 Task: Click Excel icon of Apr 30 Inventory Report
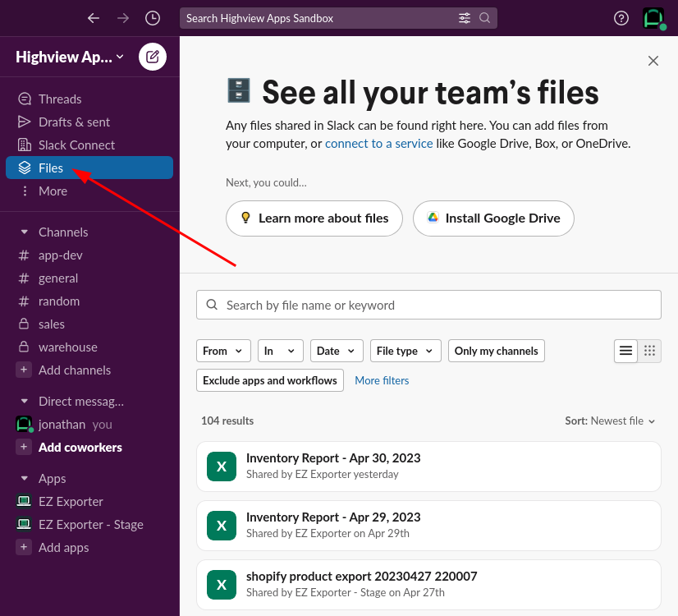pos(222,467)
